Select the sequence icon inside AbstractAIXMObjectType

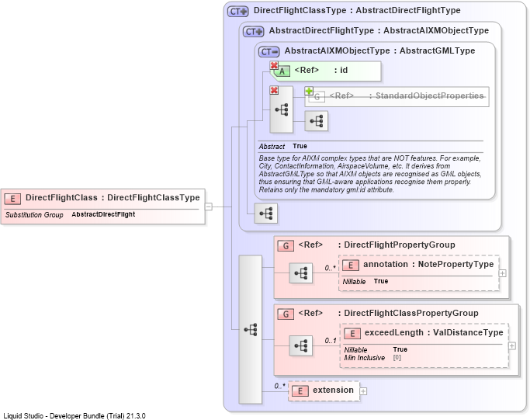pos(281,109)
